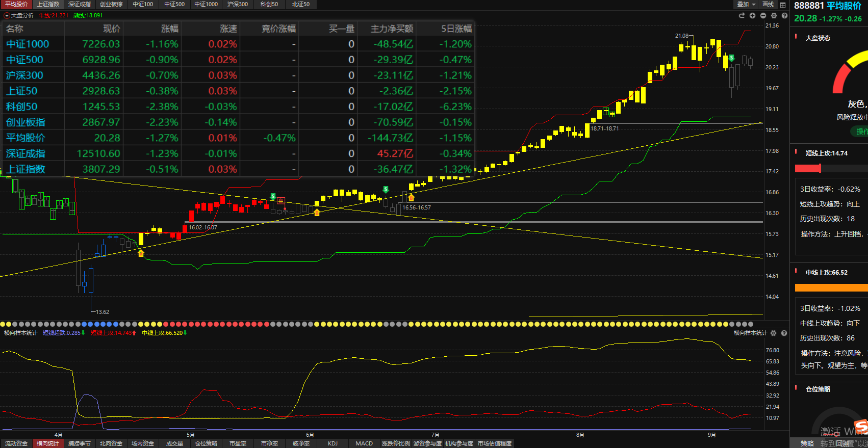The width and height of the screenshot is (868, 448).
Task: Click the 大盘状态 gauge dial
Action: tap(851, 71)
